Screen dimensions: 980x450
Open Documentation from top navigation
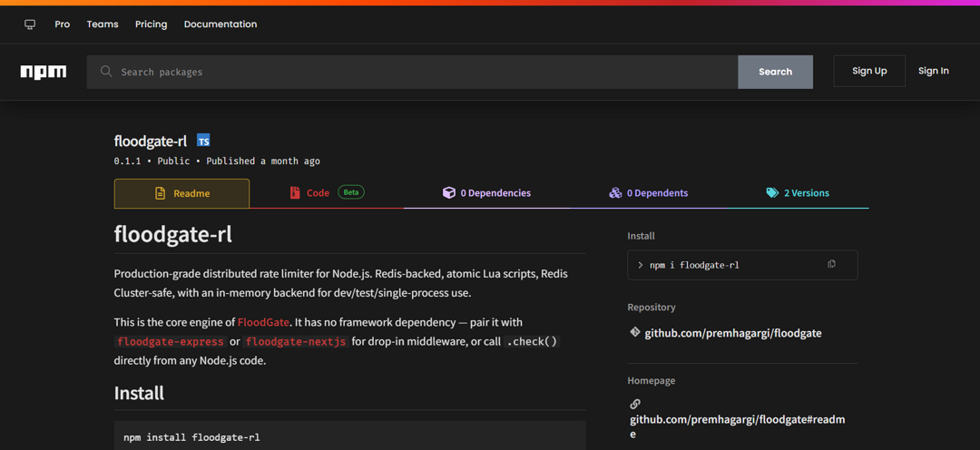[220, 24]
